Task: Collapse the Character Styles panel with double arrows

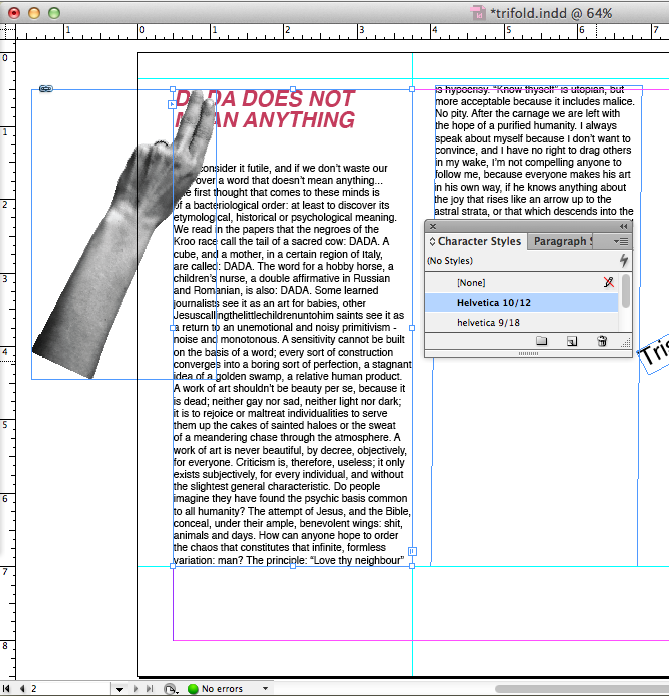Action: tap(624, 226)
